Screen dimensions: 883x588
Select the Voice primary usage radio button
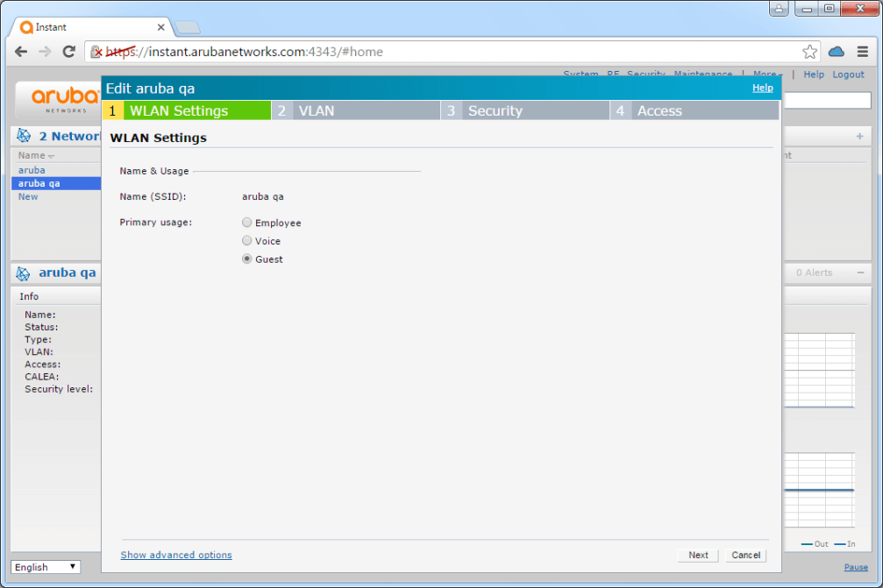pos(246,240)
